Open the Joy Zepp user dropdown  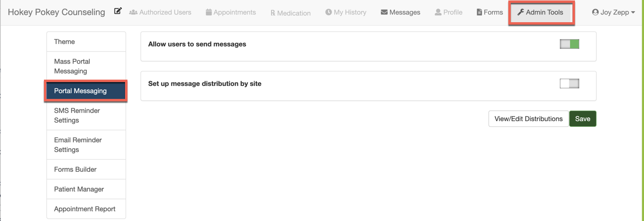click(614, 12)
